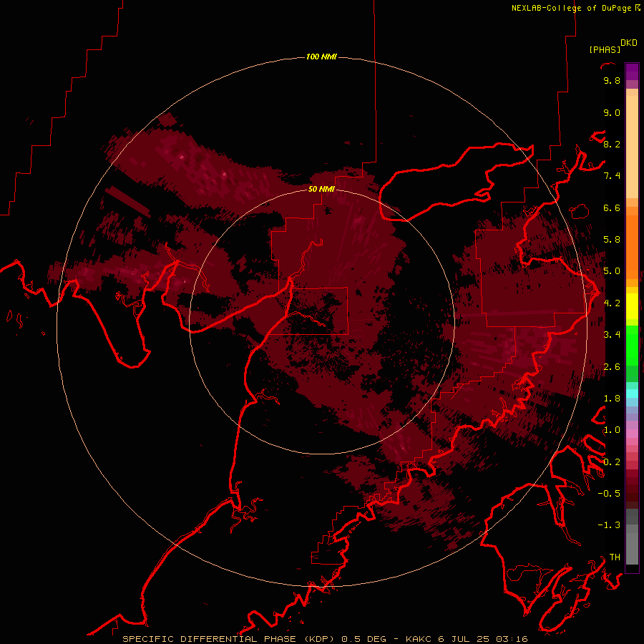This screenshot has height=644, width=644.
Task: Click the [PHAS] label above the color scale
Action: [x=605, y=49]
